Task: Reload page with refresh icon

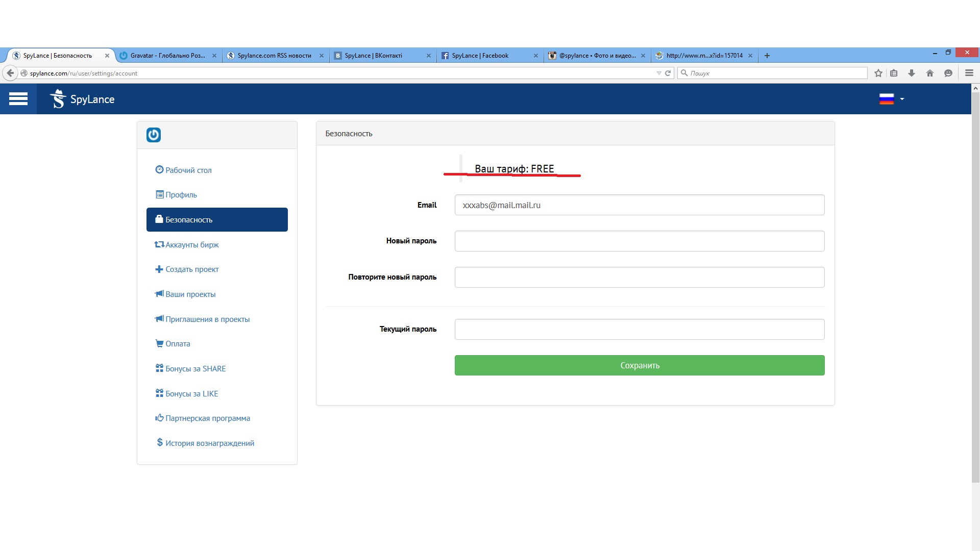Action: [668, 73]
